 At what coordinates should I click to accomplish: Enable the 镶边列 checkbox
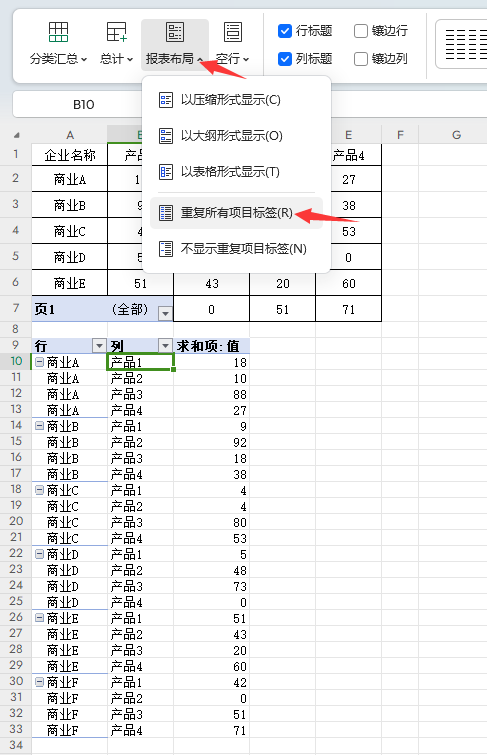tap(361, 59)
